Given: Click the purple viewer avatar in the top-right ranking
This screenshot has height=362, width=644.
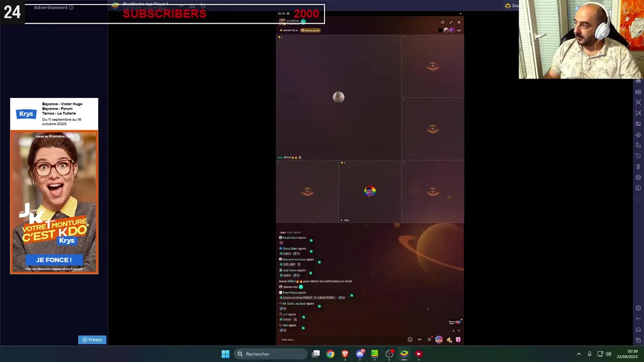Looking at the screenshot, I should tap(452, 30).
